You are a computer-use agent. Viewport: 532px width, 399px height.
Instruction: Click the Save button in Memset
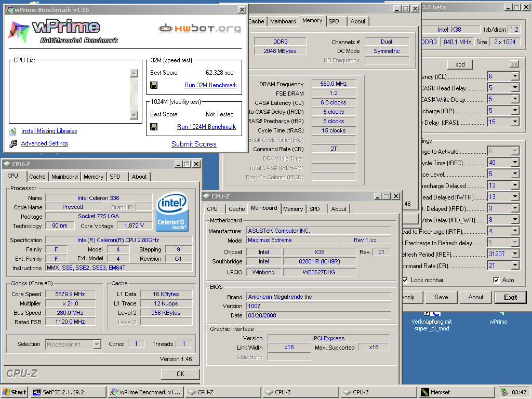tap(442, 297)
